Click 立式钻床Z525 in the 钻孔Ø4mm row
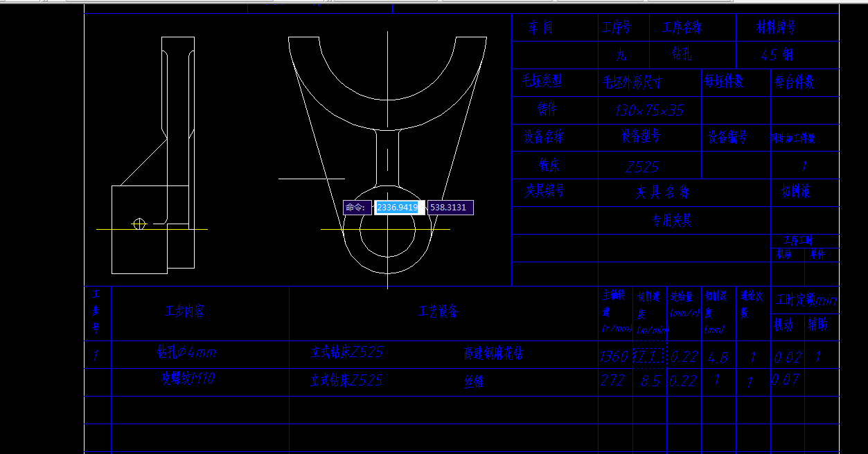The height and width of the screenshot is (454, 868). (x=346, y=352)
